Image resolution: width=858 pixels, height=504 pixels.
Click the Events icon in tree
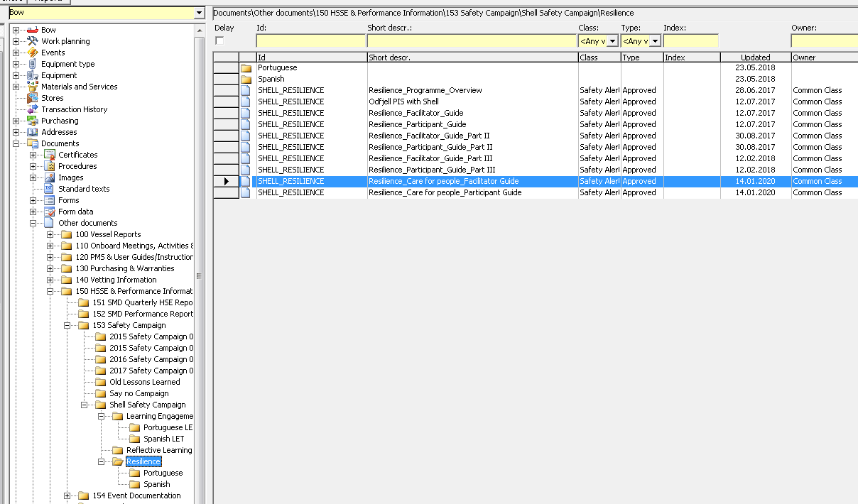pos(32,53)
